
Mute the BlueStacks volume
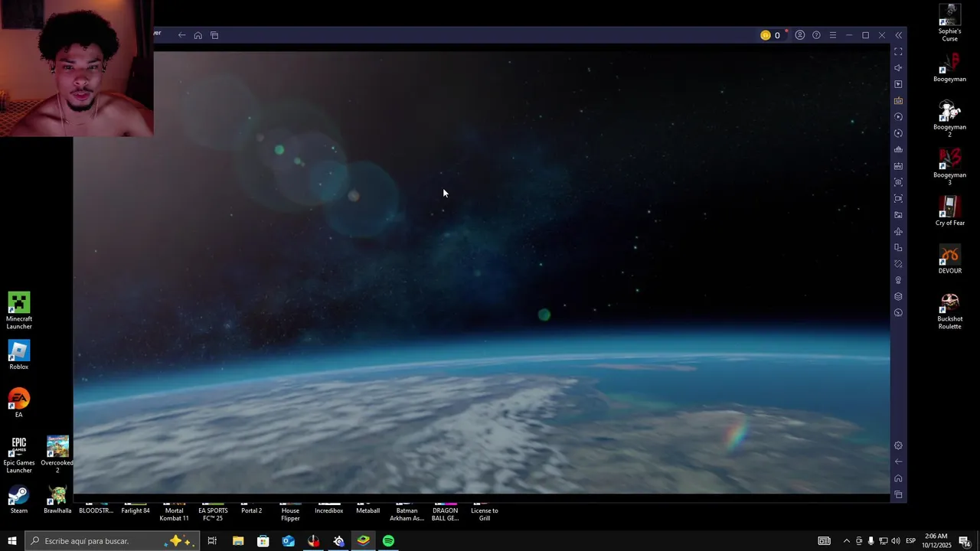[898, 68]
